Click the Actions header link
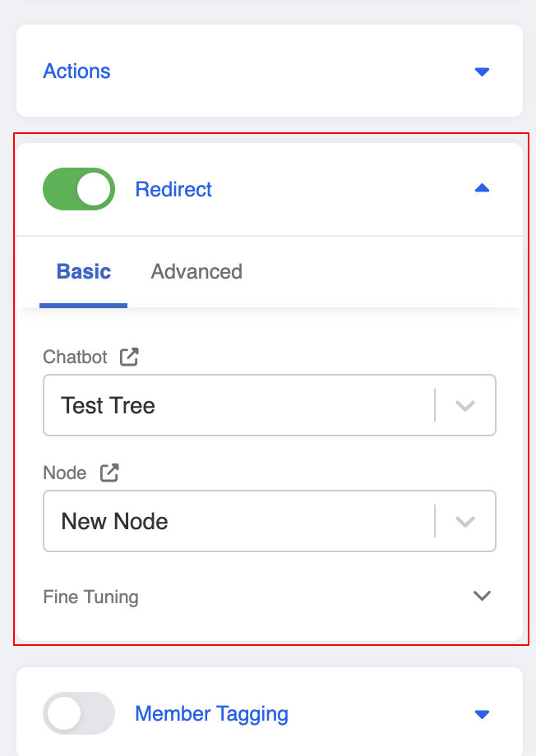The height and width of the screenshot is (756, 536). tap(76, 71)
